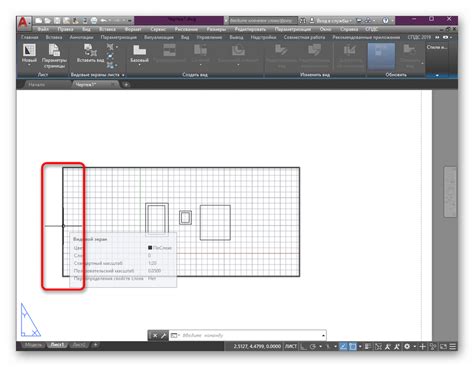
Task: Click the status bar customization hamburger icon
Action: 453,347
